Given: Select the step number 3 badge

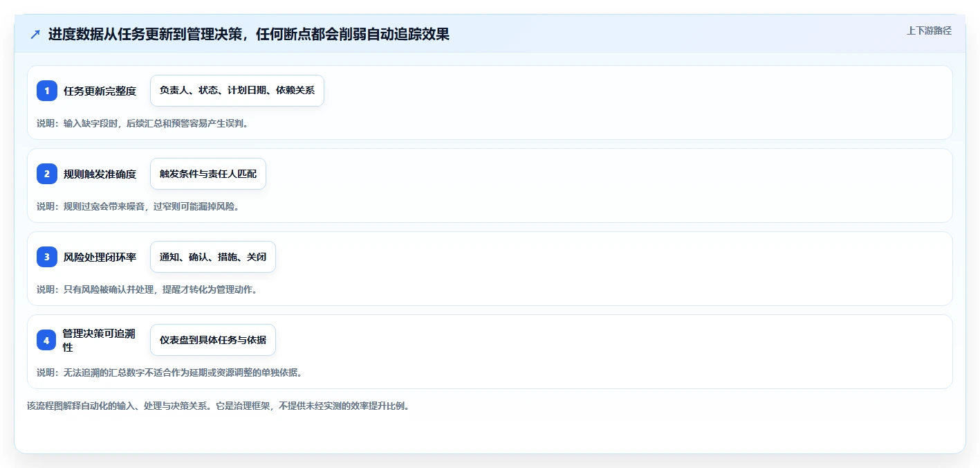Looking at the screenshot, I should click(47, 257).
